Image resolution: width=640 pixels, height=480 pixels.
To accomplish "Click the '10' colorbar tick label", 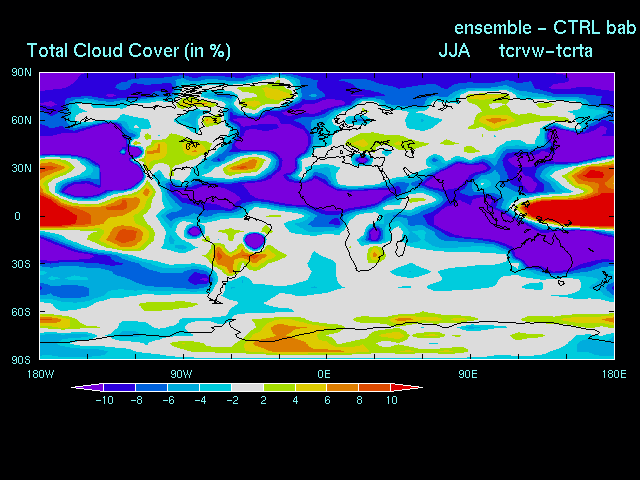I will click(391, 400).
